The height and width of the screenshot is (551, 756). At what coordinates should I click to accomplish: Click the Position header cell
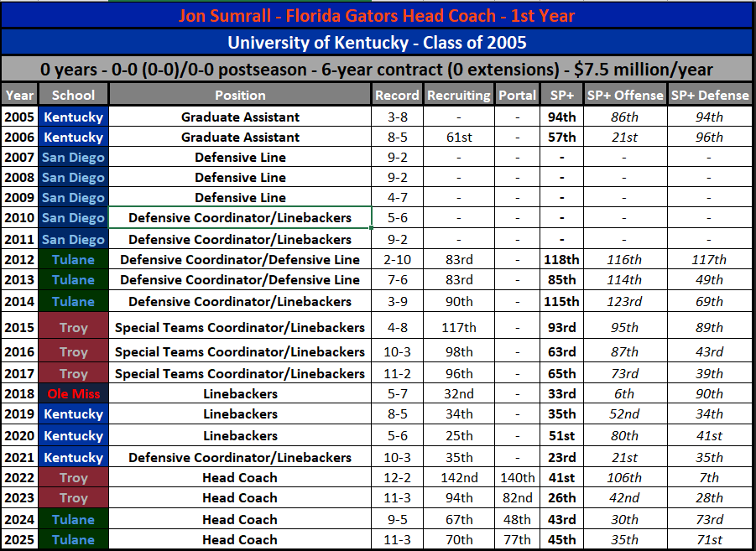pyautogui.click(x=240, y=95)
